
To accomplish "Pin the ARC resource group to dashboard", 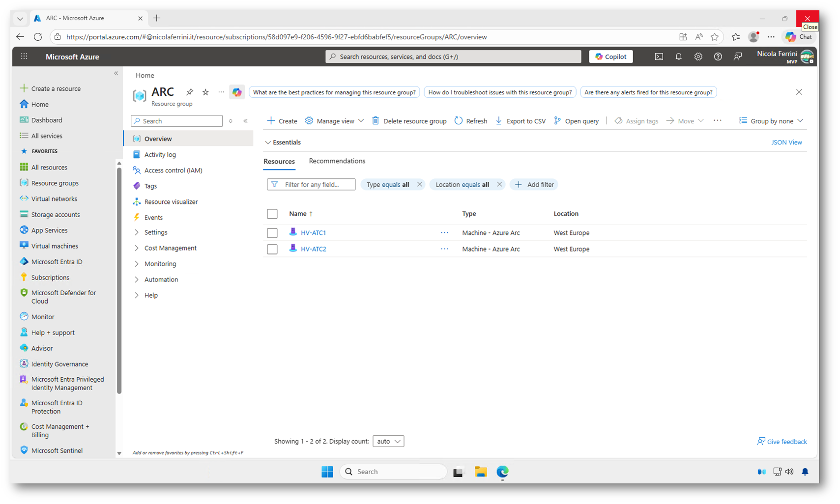I will click(190, 92).
